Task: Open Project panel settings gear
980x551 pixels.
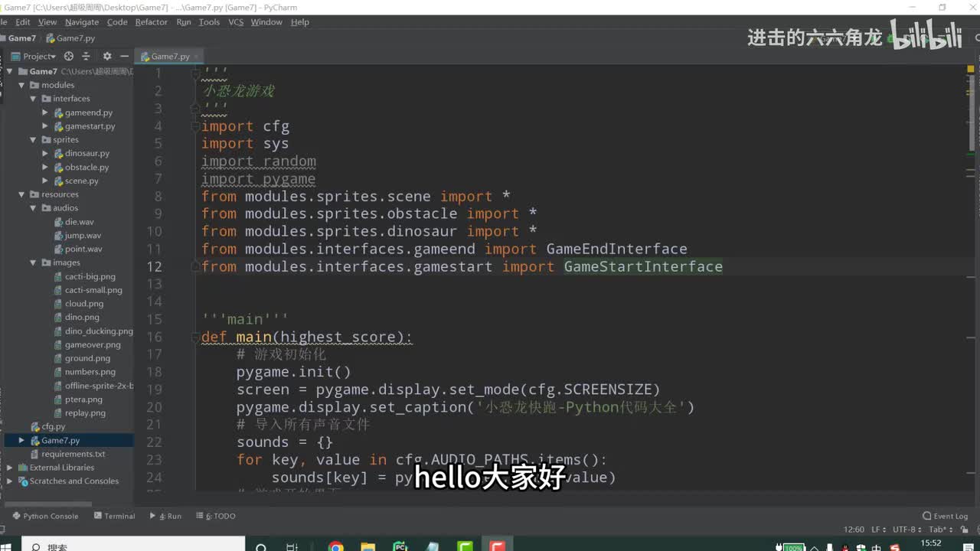Action: point(107,56)
